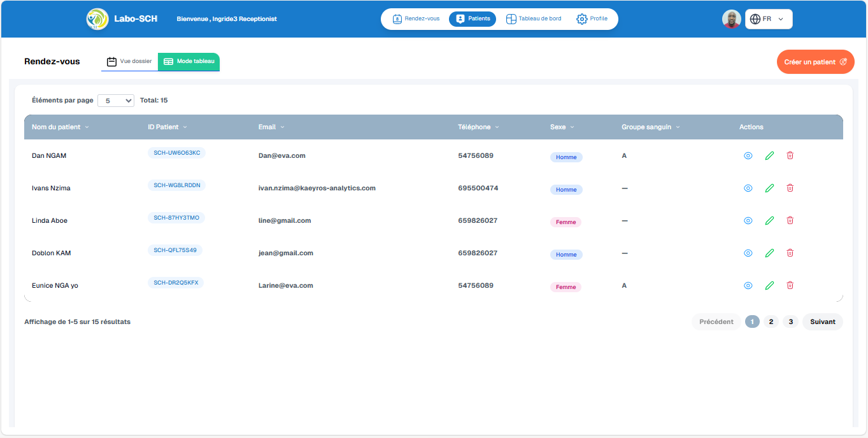Screen dimensions: 868x438
Task: Open the Éléments par page dropdown
Action: point(115,100)
